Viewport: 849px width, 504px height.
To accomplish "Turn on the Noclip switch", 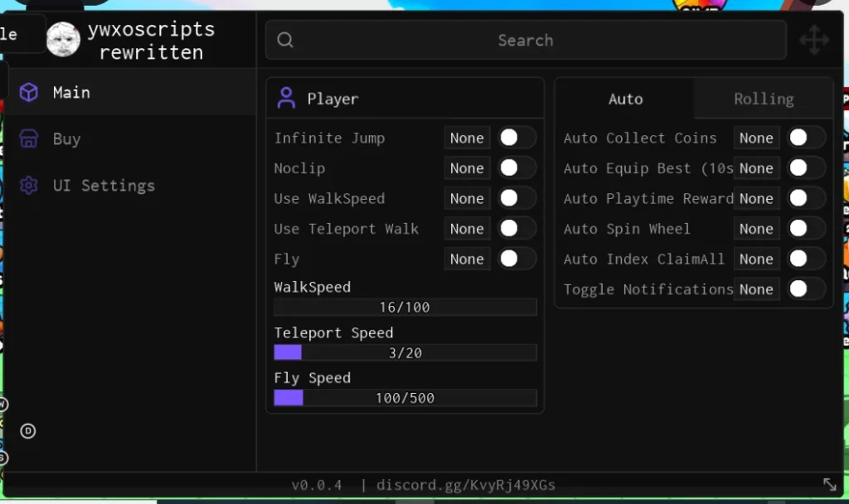I will point(517,168).
